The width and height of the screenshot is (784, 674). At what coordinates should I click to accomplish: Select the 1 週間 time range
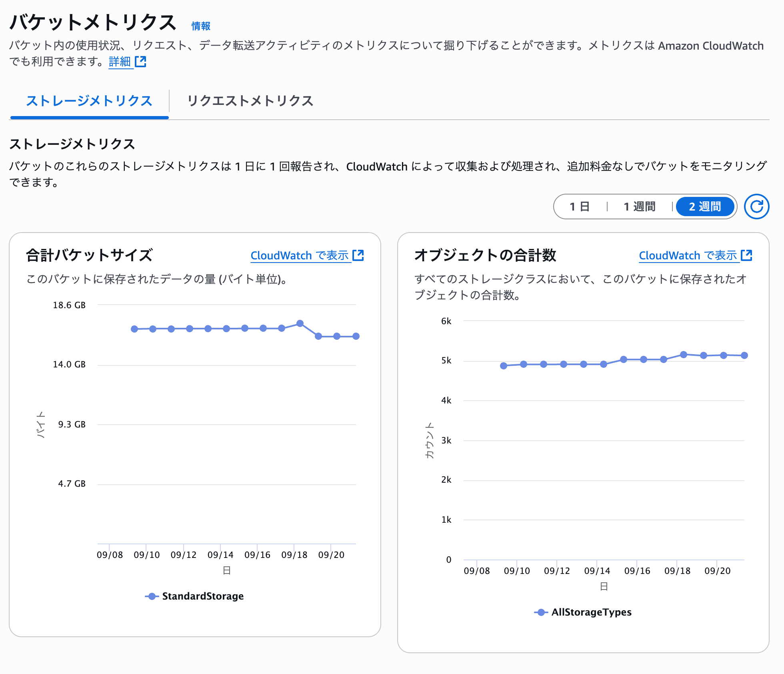click(639, 207)
